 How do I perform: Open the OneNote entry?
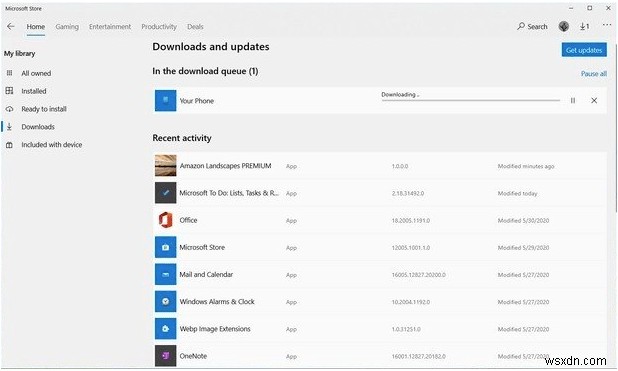point(193,356)
